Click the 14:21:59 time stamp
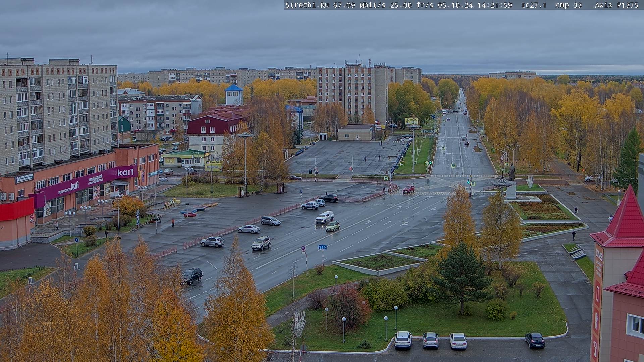Image resolution: width=644 pixels, height=362 pixels. click(495, 5)
